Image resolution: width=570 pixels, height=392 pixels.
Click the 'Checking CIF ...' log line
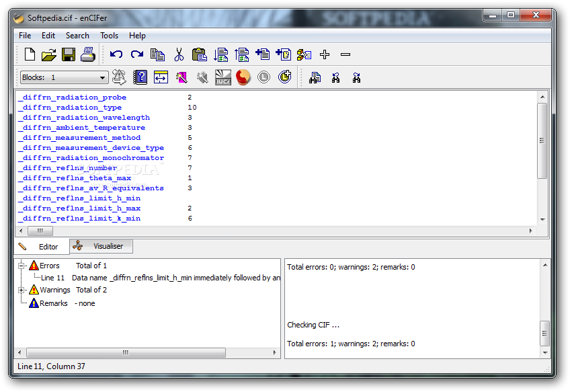[x=313, y=325]
